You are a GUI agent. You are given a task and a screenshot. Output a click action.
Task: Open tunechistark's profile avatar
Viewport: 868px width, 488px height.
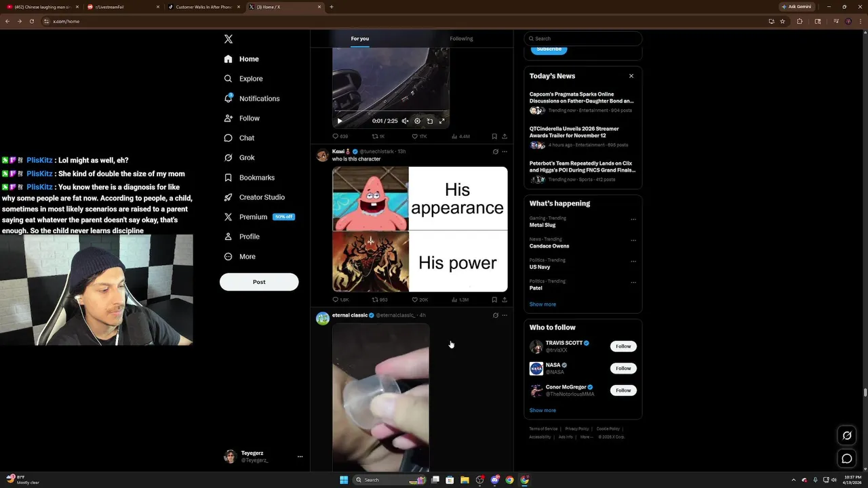click(323, 155)
